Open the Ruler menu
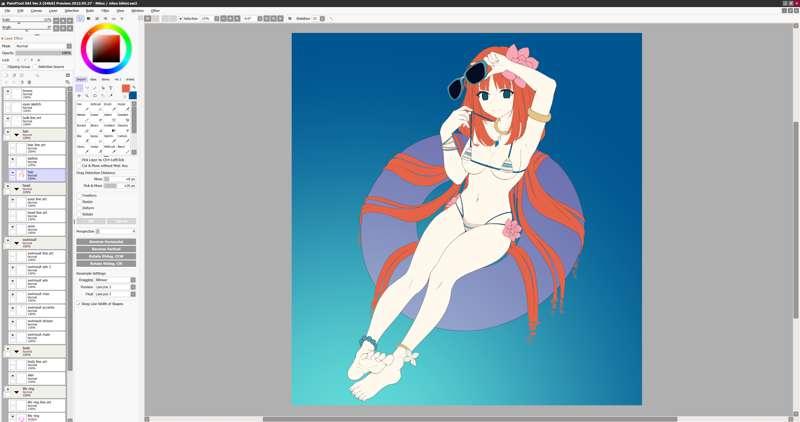The height and width of the screenshot is (422, 800). pyautogui.click(x=90, y=10)
